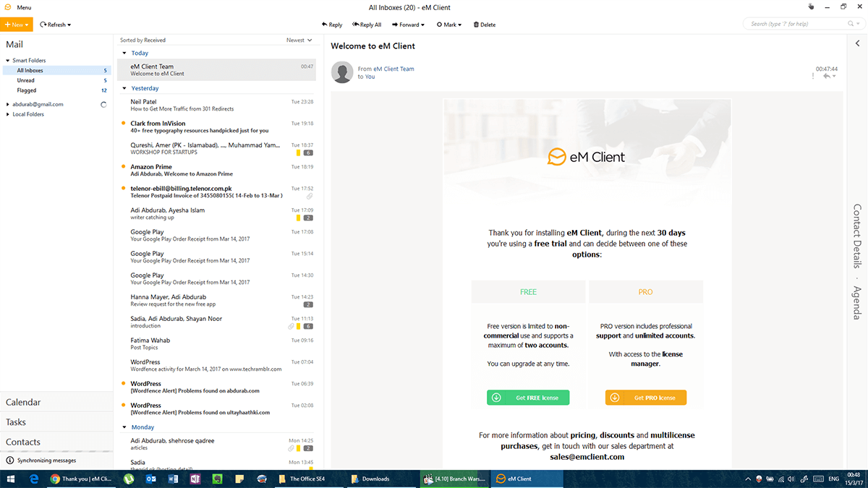Collapse the Smart Folders tree
Viewport: 868px width, 488px height.
click(x=8, y=61)
